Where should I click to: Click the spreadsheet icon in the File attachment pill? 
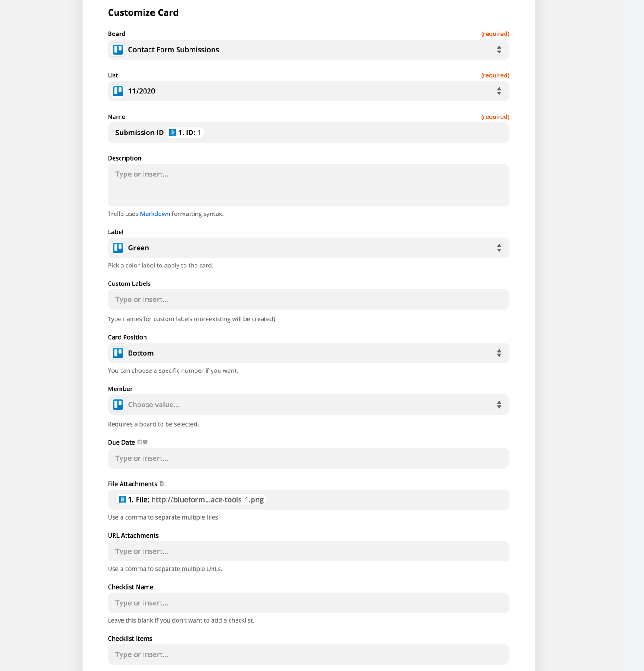point(123,499)
